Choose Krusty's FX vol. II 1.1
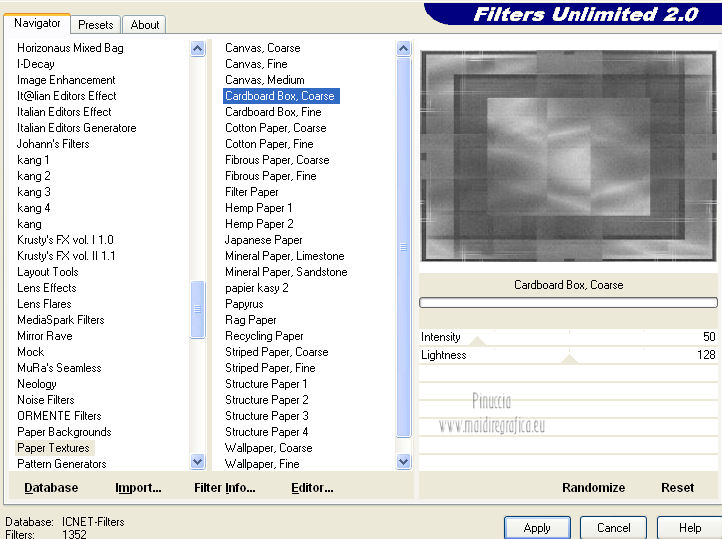722x539 pixels. point(66,256)
